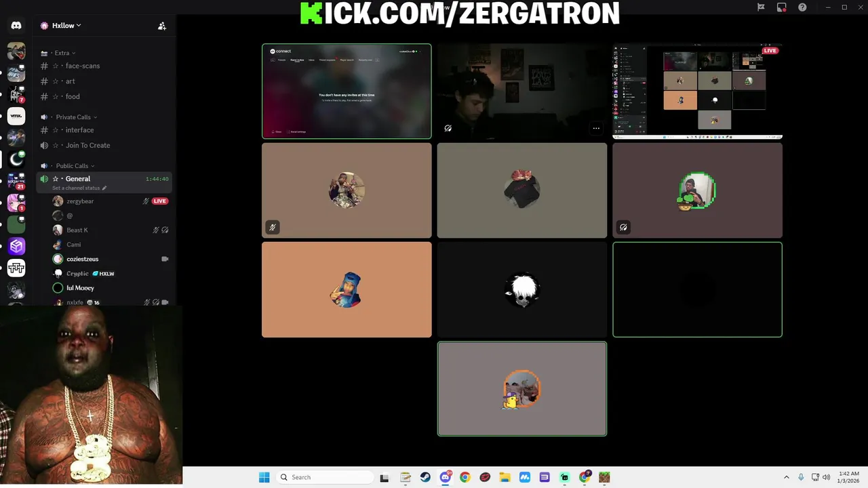Edit 'Set a channel status' pencil
Screen dimensions: 868x488
click(104, 188)
